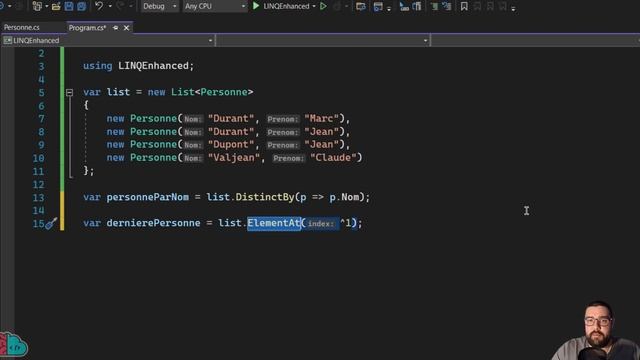
Task: Close the Program.cs tab
Action: click(126, 28)
